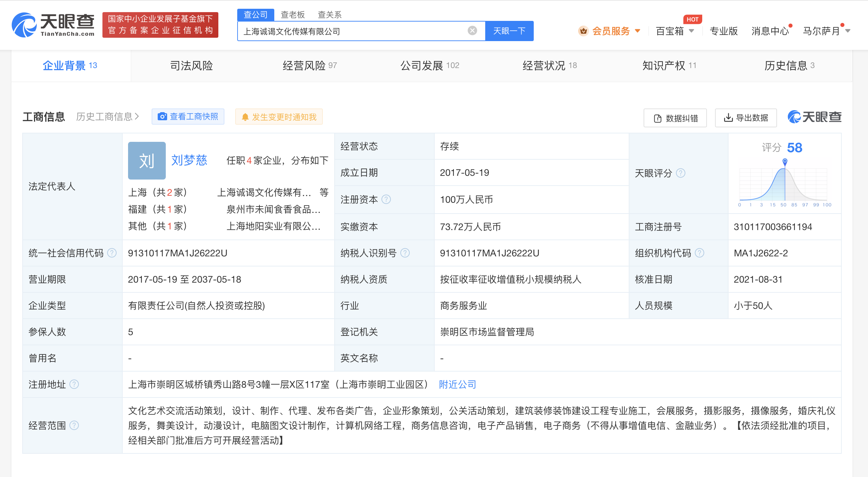Viewport: 868px width, 477px height.
Task: Click the VIP crown icon beside 会员服务
Action: pos(583,31)
